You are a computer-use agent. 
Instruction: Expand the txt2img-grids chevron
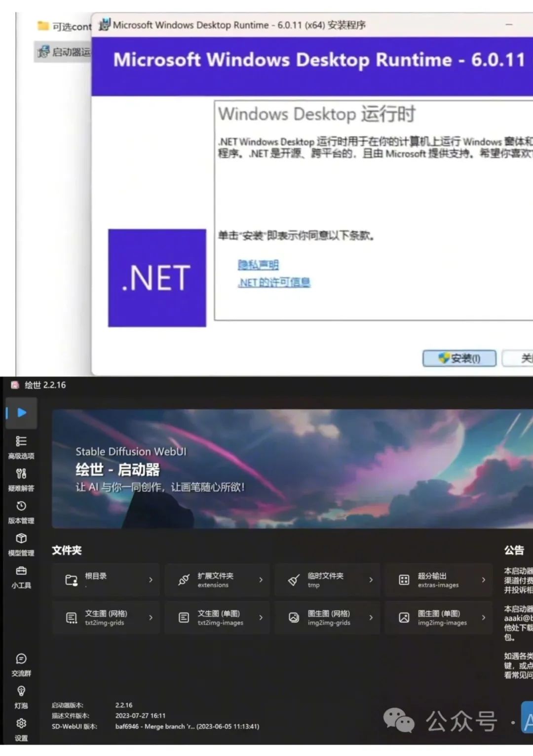151,617
